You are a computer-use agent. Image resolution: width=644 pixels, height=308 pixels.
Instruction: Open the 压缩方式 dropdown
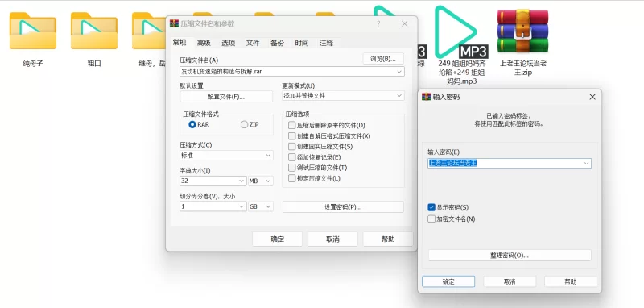tap(268, 156)
